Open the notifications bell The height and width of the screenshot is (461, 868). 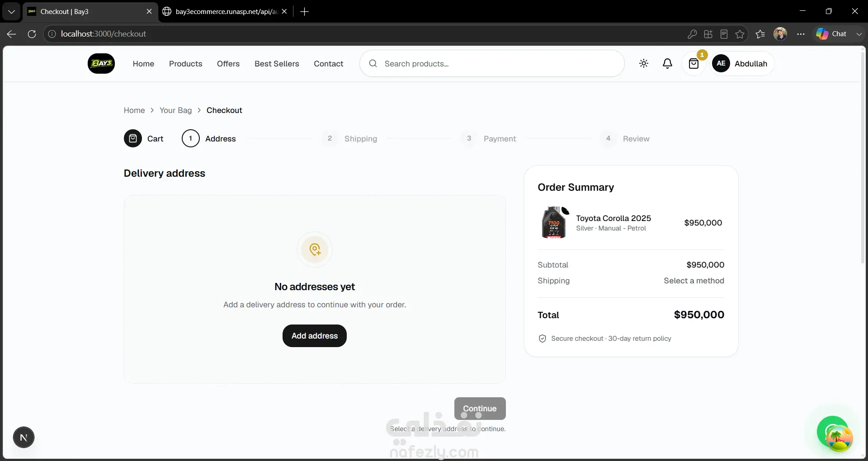point(667,64)
